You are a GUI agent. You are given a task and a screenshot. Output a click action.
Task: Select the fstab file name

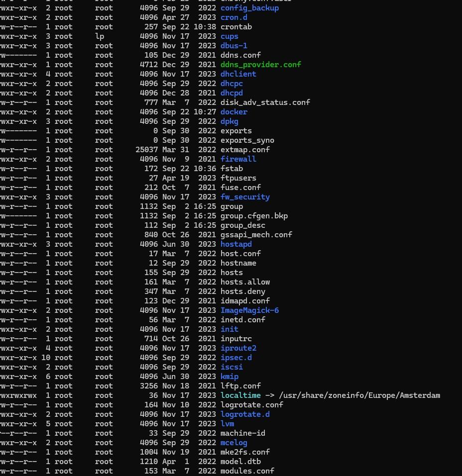pos(231,169)
